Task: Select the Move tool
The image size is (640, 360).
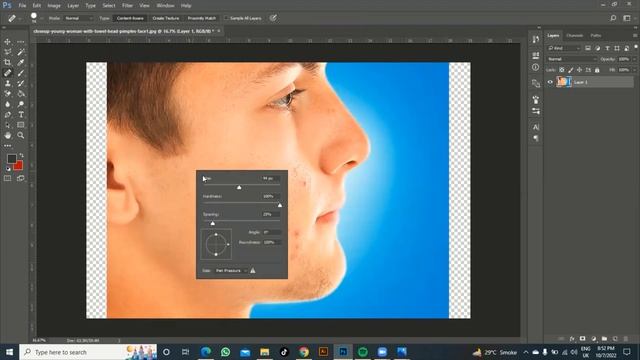Action: coord(8,42)
